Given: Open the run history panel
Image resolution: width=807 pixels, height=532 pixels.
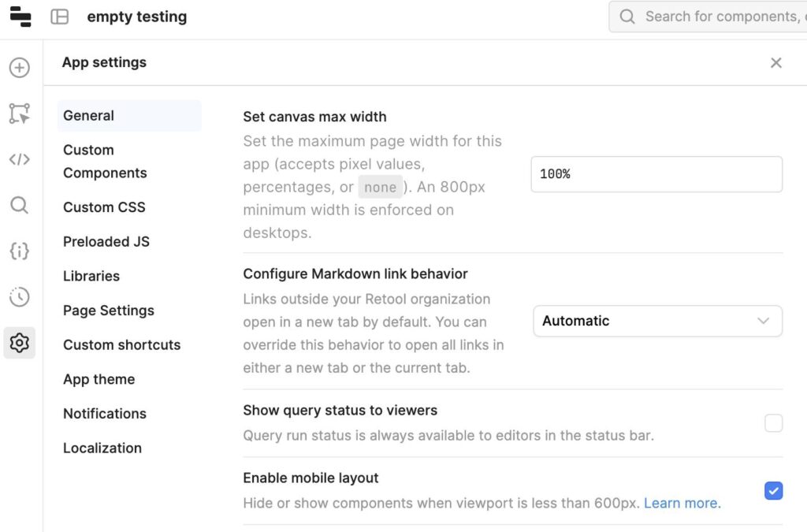Looking at the screenshot, I should [19, 297].
